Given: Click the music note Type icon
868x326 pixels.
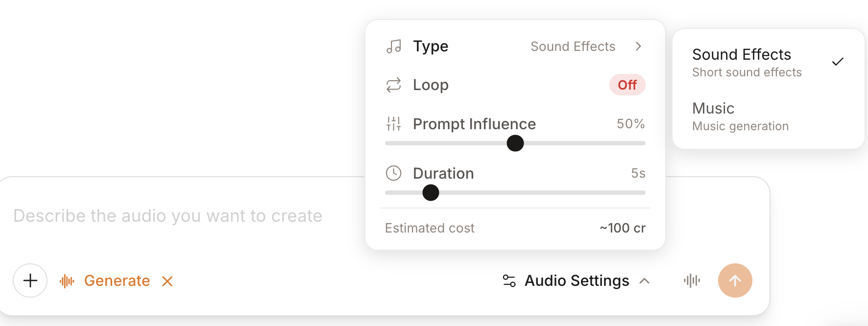Looking at the screenshot, I should [393, 46].
